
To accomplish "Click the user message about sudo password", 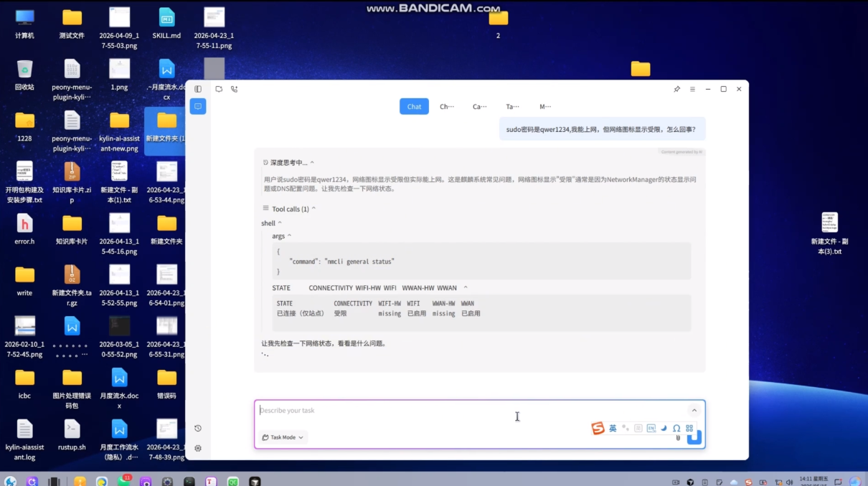I will pyautogui.click(x=602, y=129).
